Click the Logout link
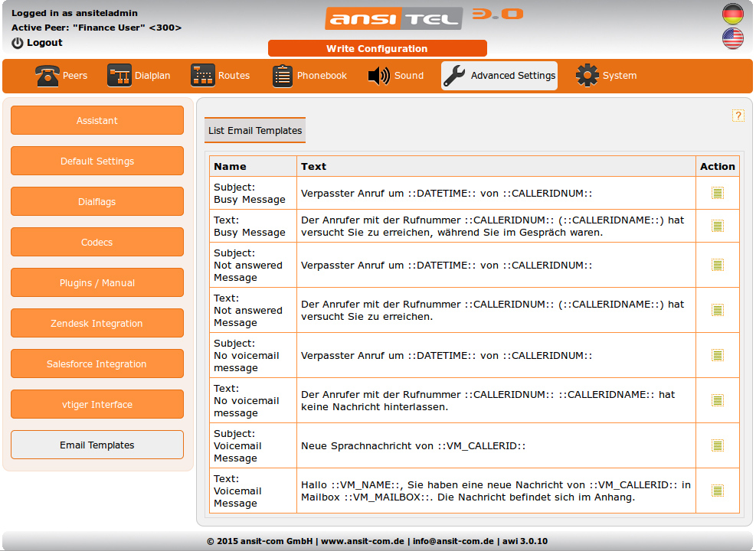Image resolution: width=756 pixels, height=551 pixels. tap(44, 43)
